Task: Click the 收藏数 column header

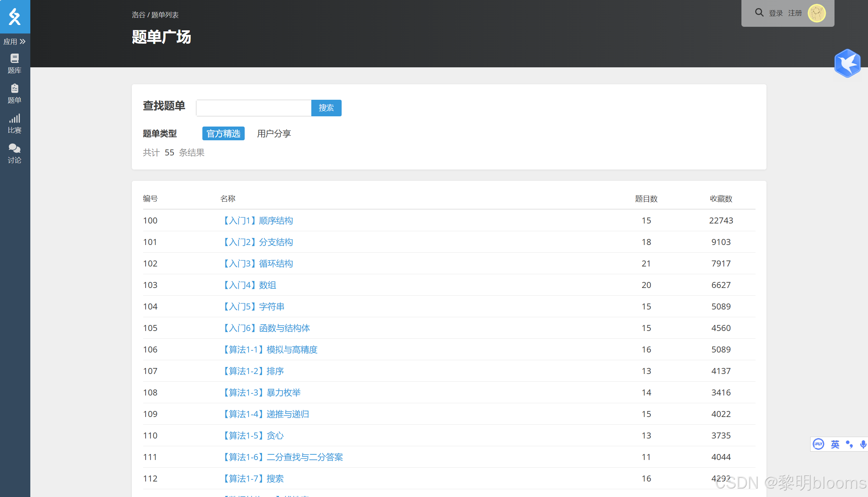Action: coord(721,199)
